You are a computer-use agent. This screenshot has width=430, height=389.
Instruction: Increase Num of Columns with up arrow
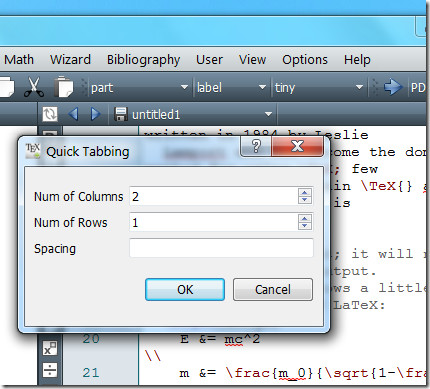(x=305, y=192)
